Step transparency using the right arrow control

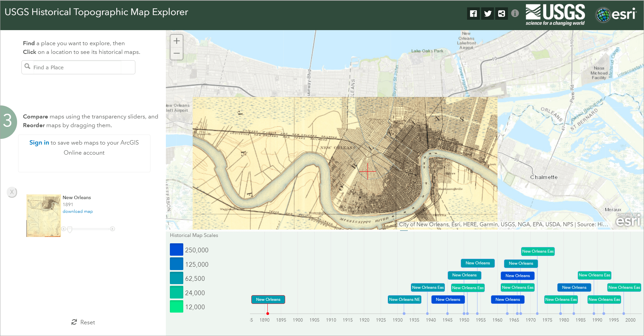113,229
